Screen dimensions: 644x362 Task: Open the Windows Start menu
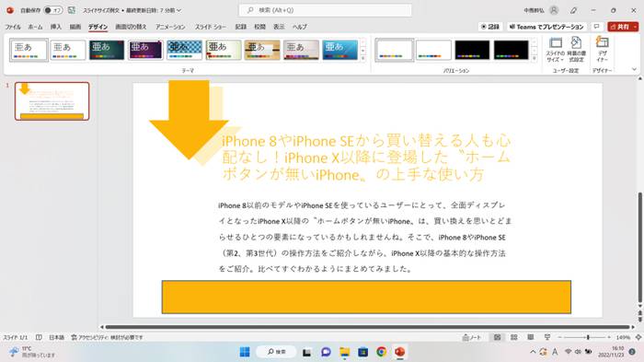[245, 352]
